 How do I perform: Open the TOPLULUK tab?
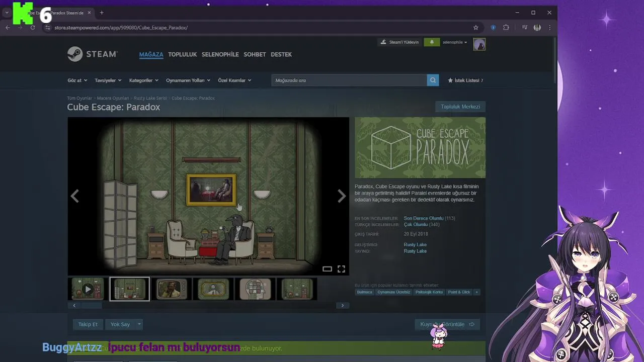click(x=182, y=54)
